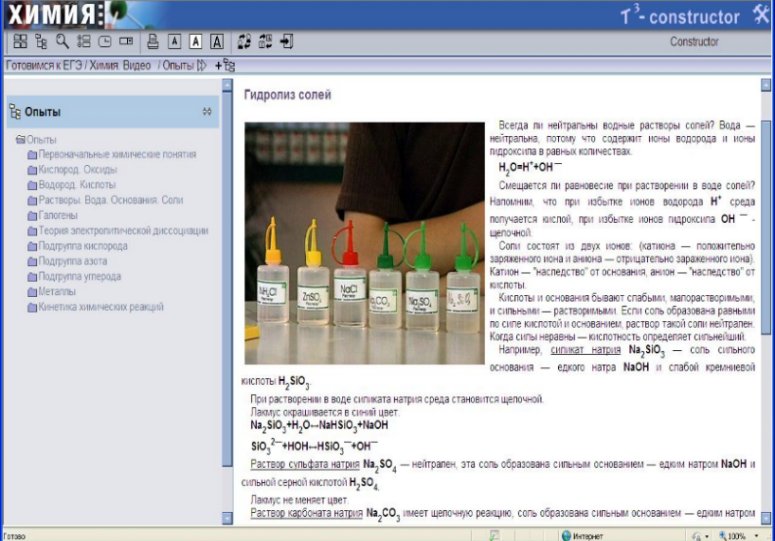The height and width of the screenshot is (541, 775).
Task: Follow the 'Раствор карбоната натрия' link
Action: pyautogui.click(x=306, y=514)
